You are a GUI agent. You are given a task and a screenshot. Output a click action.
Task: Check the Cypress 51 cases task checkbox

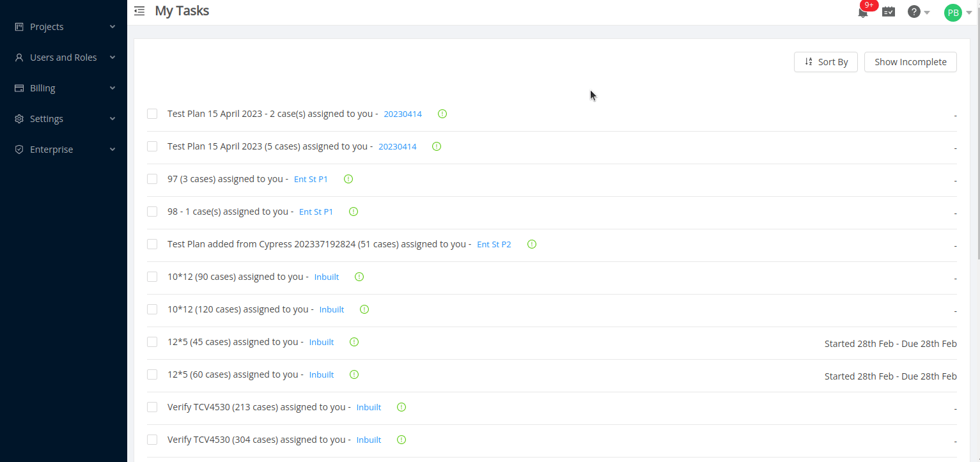pos(152,244)
